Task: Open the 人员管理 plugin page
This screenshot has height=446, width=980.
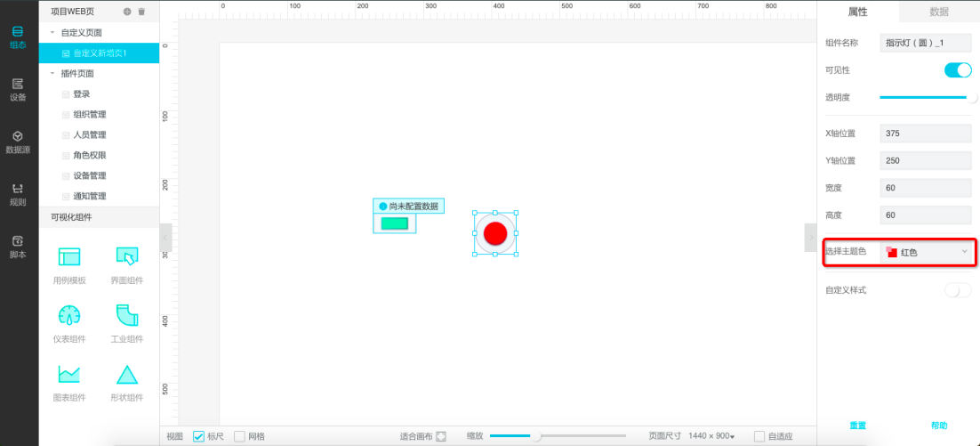Action: coord(90,134)
